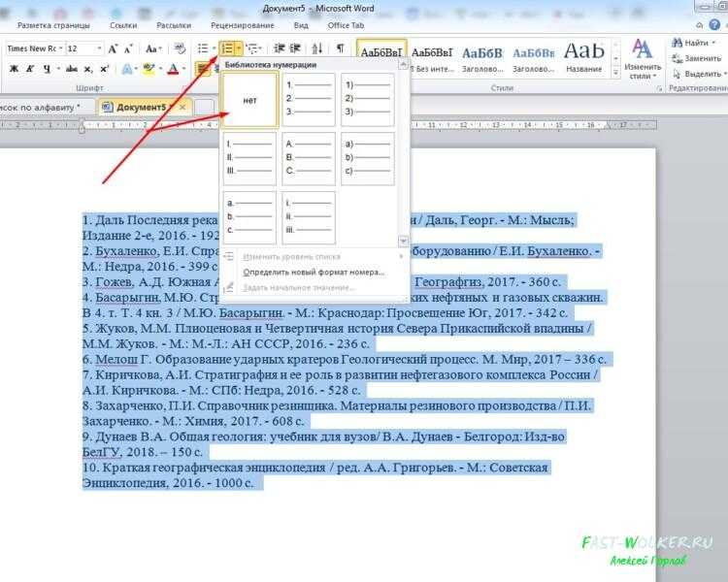Click the first-line indent marker on the ruler
Screen dimensions: 728x582
pyautogui.click(x=83, y=121)
